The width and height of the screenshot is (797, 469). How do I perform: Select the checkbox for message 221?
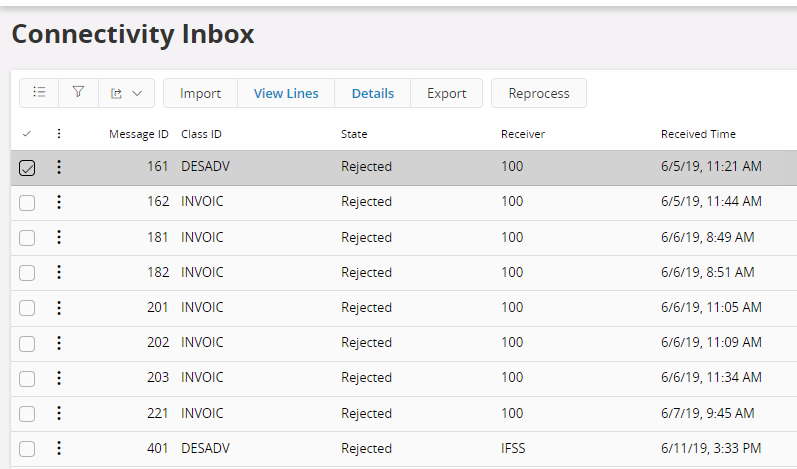tap(27, 413)
